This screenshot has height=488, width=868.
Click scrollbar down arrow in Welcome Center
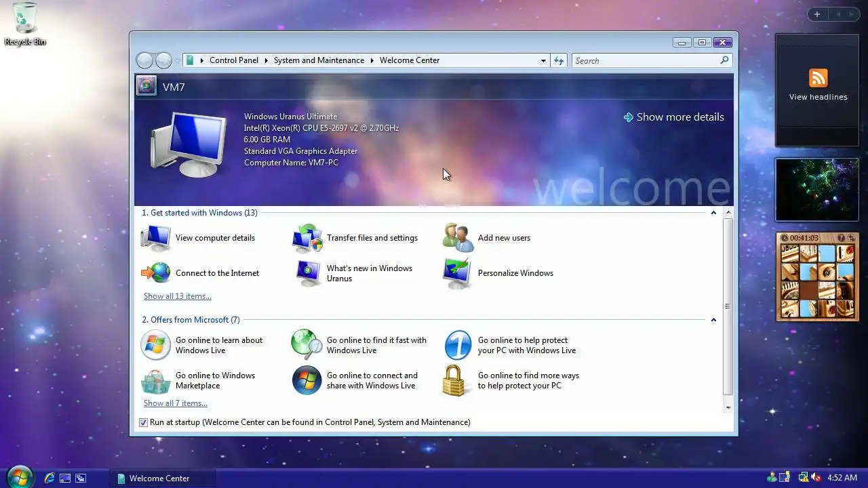point(728,407)
